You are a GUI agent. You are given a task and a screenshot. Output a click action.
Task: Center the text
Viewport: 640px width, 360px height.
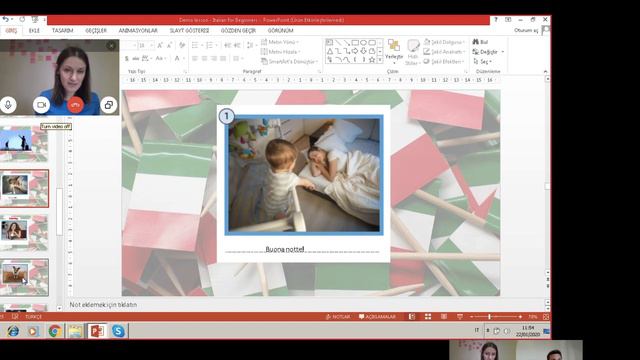point(204,58)
